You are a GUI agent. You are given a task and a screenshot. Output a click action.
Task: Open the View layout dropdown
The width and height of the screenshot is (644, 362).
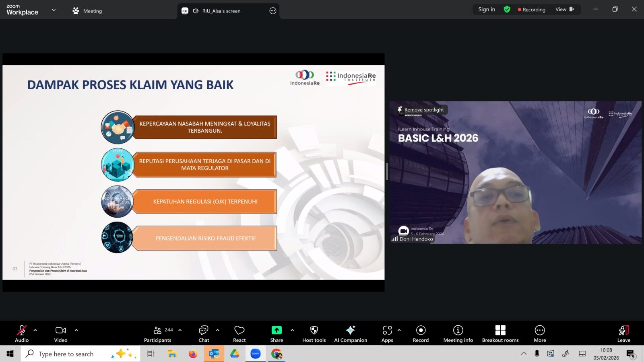564,9
